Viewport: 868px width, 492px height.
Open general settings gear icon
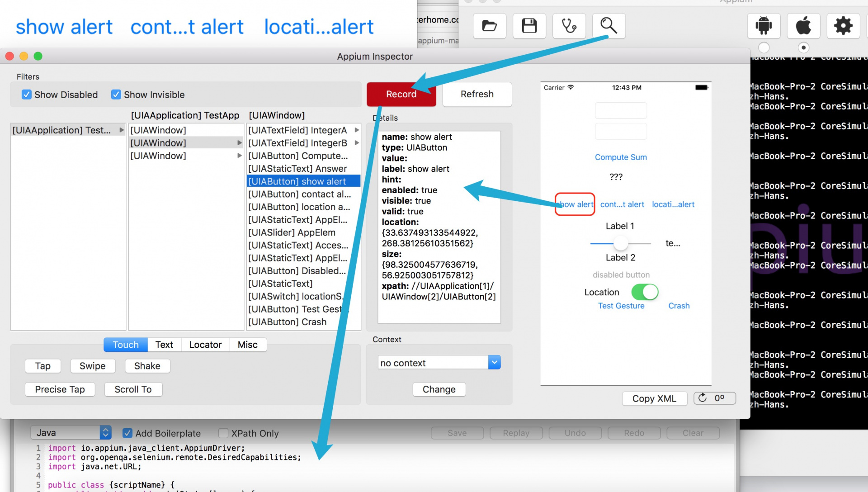[843, 26]
